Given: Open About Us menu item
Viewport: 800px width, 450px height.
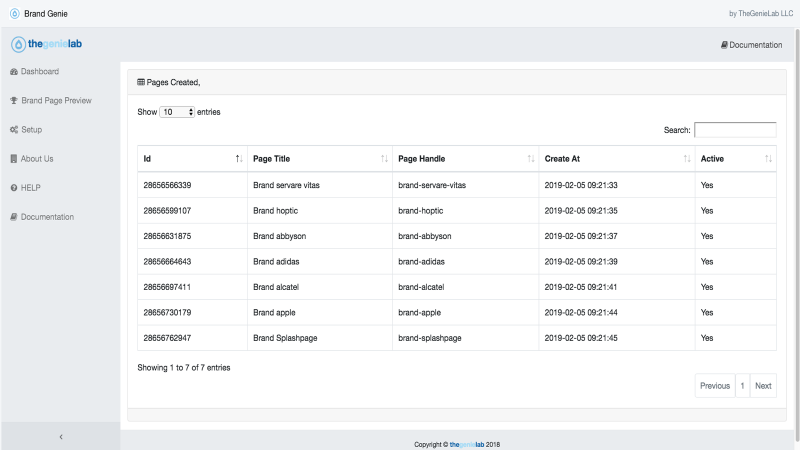Looking at the screenshot, I should point(37,159).
